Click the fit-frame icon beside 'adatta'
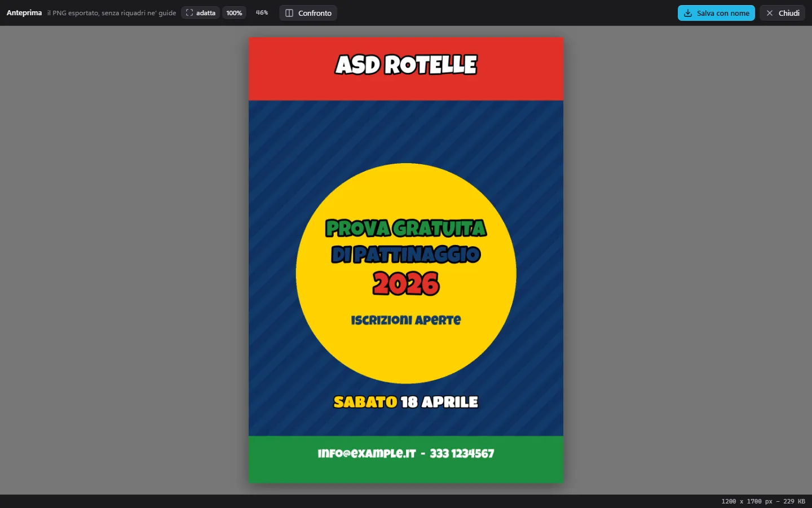This screenshot has height=508, width=812. click(189, 12)
